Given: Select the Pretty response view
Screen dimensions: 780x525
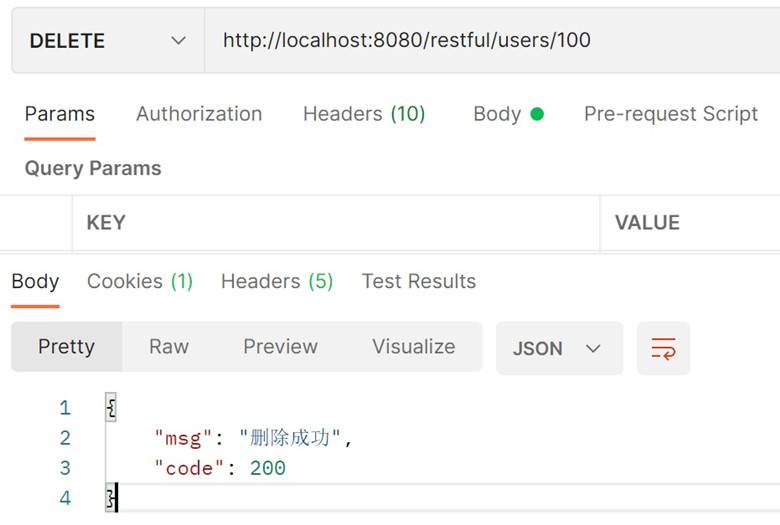Looking at the screenshot, I should tap(66, 347).
